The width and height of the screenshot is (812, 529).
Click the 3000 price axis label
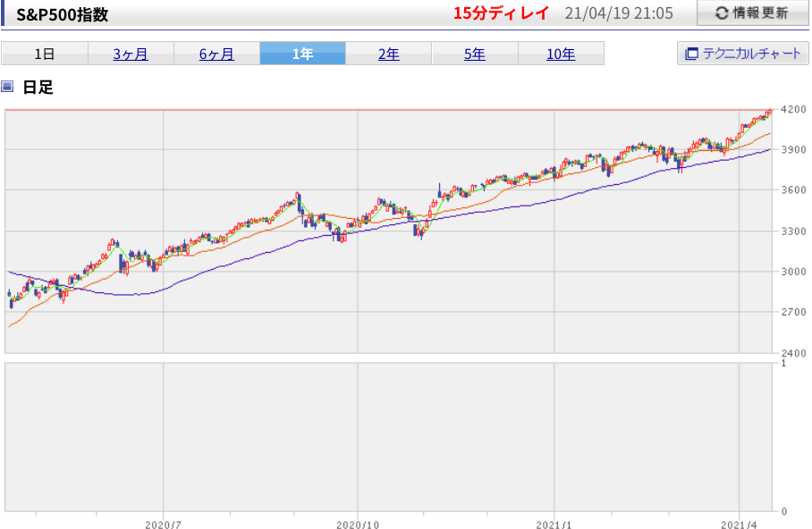(x=793, y=272)
